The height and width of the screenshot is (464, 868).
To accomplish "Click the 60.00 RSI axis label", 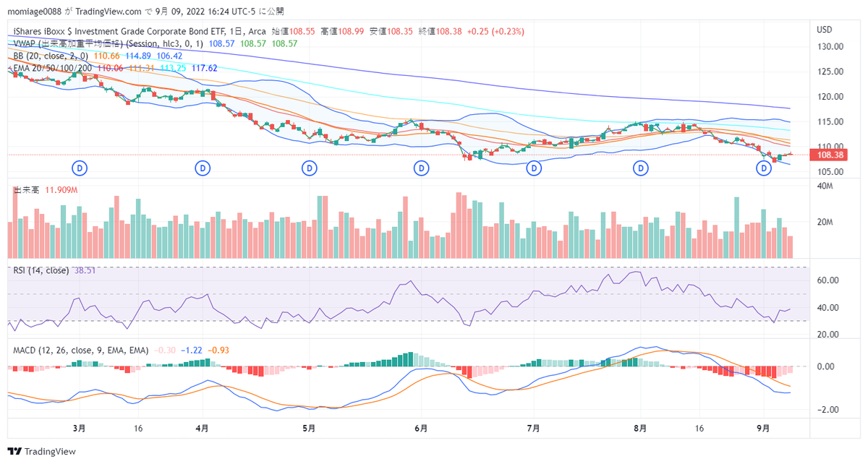I will tap(828, 280).
